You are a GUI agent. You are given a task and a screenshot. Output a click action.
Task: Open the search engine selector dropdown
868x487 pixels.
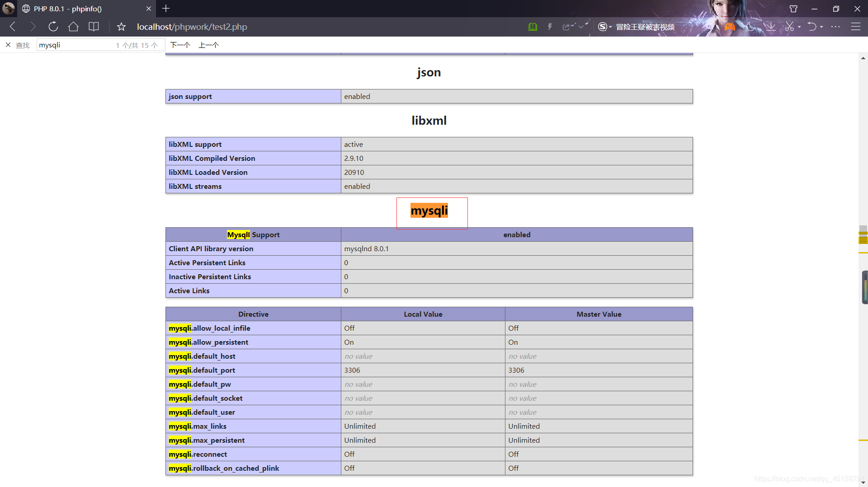pyautogui.click(x=610, y=27)
